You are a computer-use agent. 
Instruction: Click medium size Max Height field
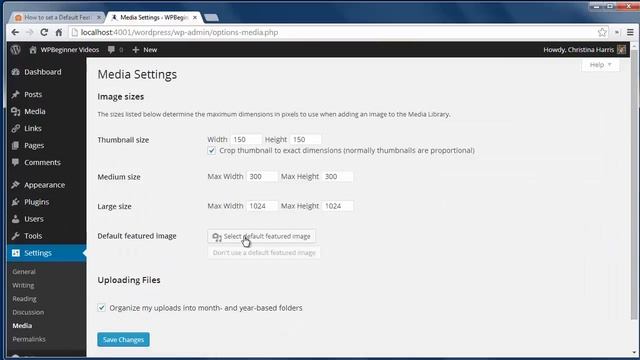(x=338, y=177)
